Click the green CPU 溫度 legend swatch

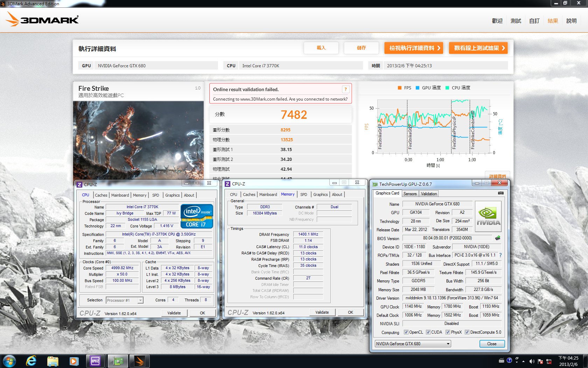(x=447, y=88)
